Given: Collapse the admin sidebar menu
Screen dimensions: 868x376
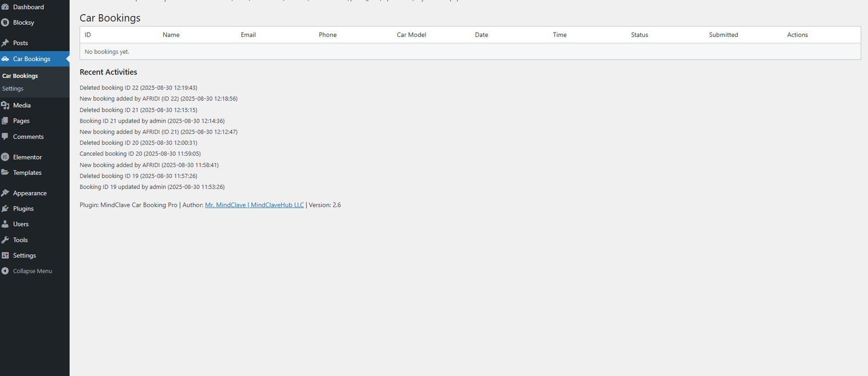Looking at the screenshot, I should tap(32, 271).
